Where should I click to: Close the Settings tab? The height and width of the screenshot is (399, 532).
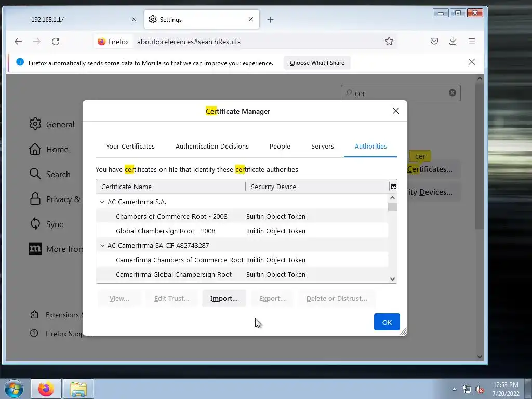[x=251, y=19]
